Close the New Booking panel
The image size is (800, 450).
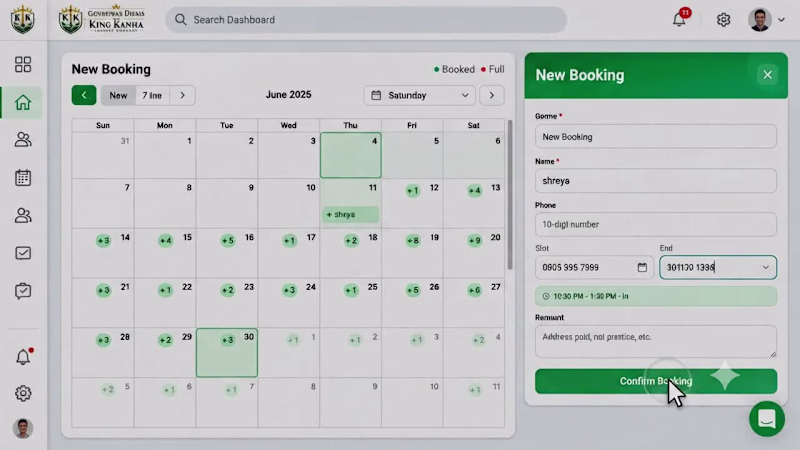pos(767,75)
